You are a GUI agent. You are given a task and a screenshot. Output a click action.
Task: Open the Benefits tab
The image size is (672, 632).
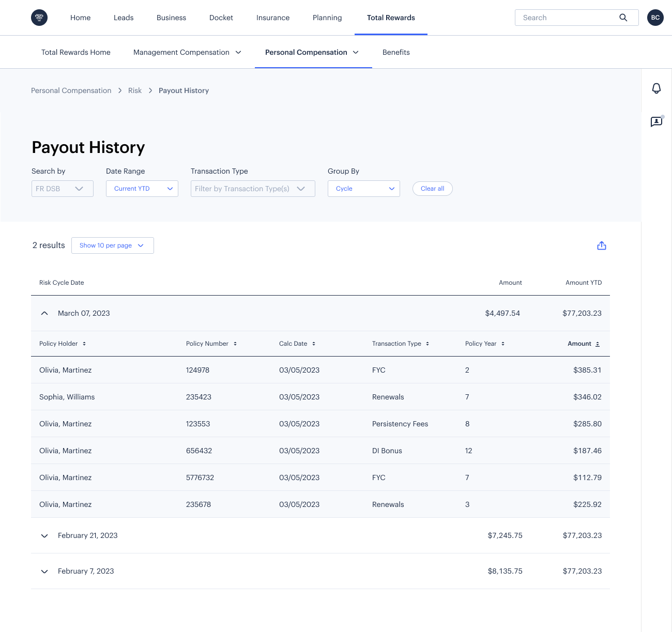pos(396,52)
